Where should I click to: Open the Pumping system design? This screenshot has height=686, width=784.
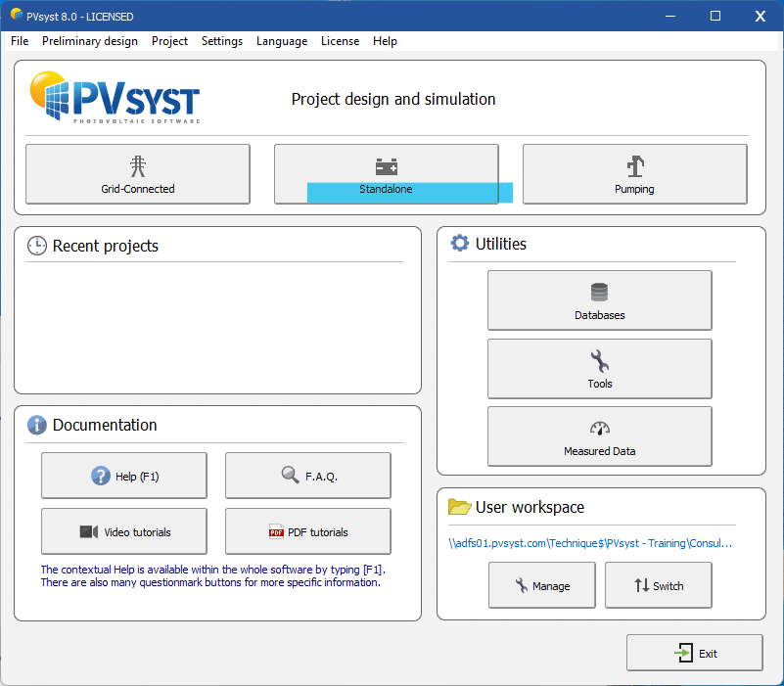(x=634, y=174)
